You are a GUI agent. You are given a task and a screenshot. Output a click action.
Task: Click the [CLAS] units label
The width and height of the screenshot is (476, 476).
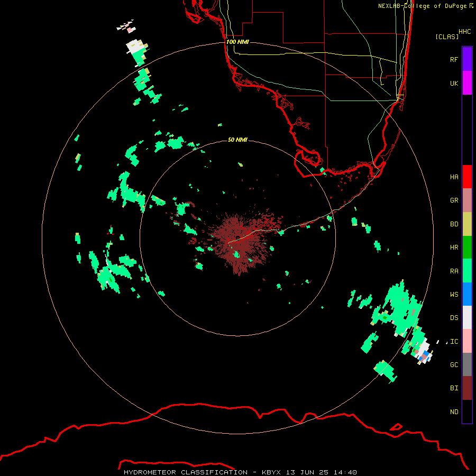[x=447, y=36]
